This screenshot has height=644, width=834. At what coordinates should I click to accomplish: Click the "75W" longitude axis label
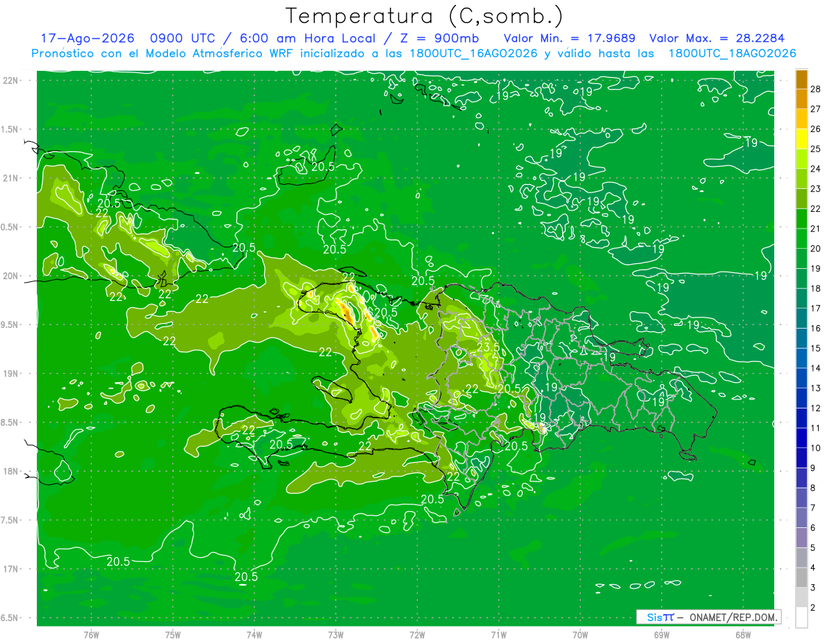173,634
